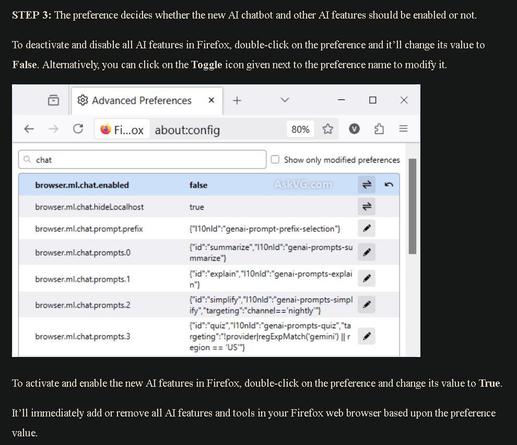
Task: Click the forward navigation arrow
Action: 53,129
